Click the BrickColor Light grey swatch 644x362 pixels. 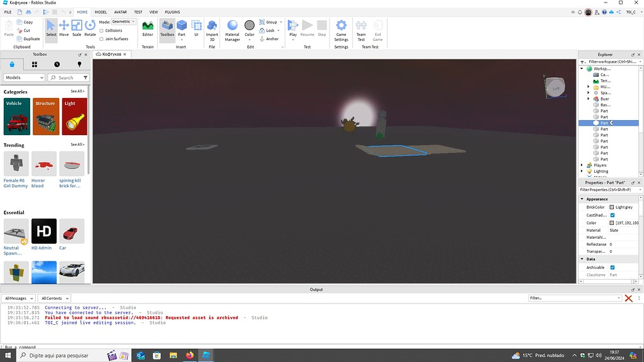click(612, 207)
